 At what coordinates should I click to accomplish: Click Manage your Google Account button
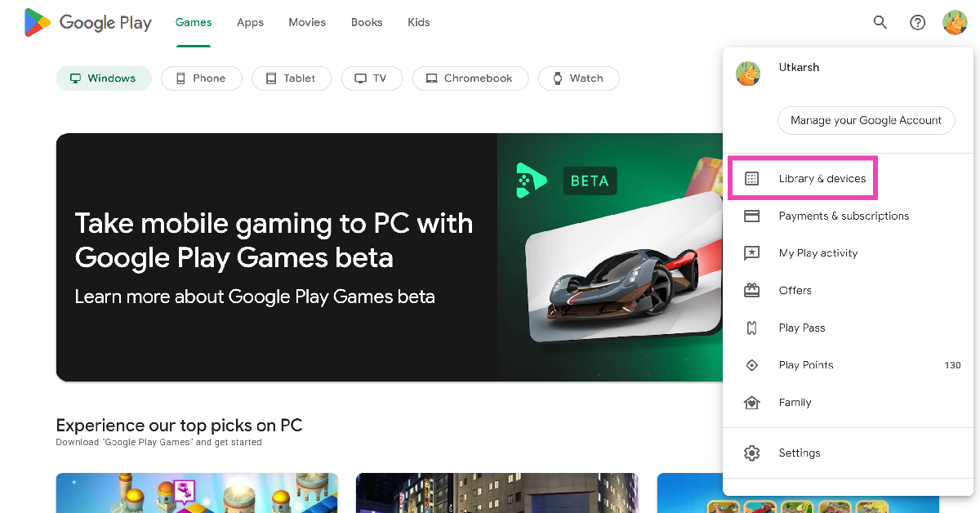pyautogui.click(x=866, y=120)
